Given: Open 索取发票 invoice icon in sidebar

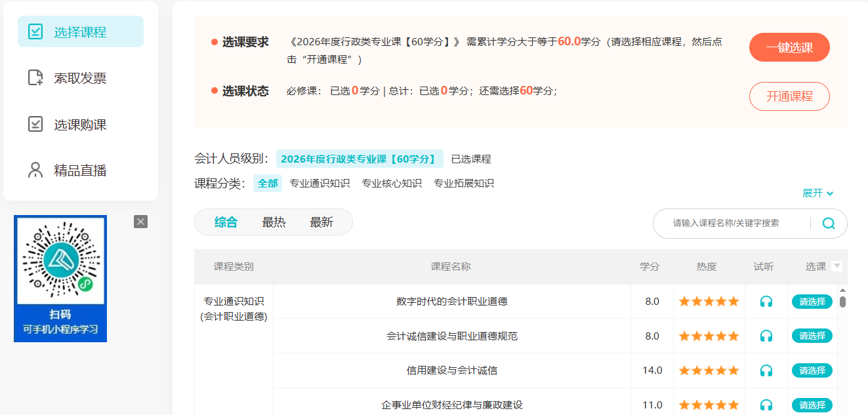Looking at the screenshot, I should pyautogui.click(x=35, y=78).
